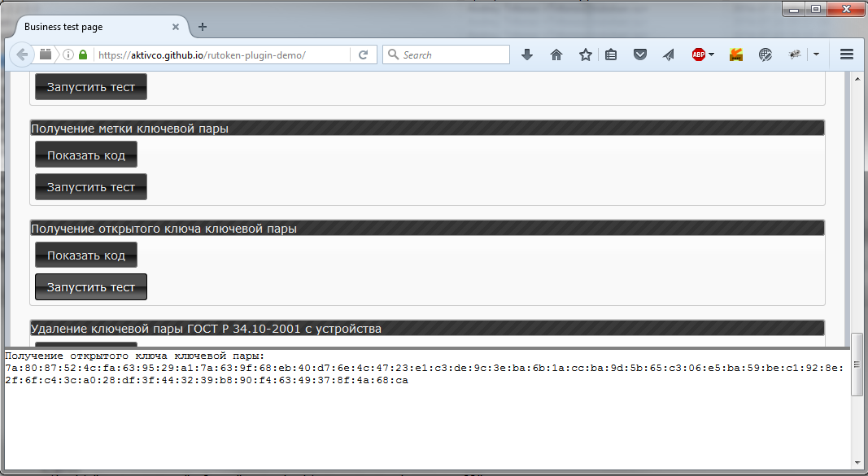Click the Downloads arrow icon
This screenshot has height=476, width=868.
527,55
